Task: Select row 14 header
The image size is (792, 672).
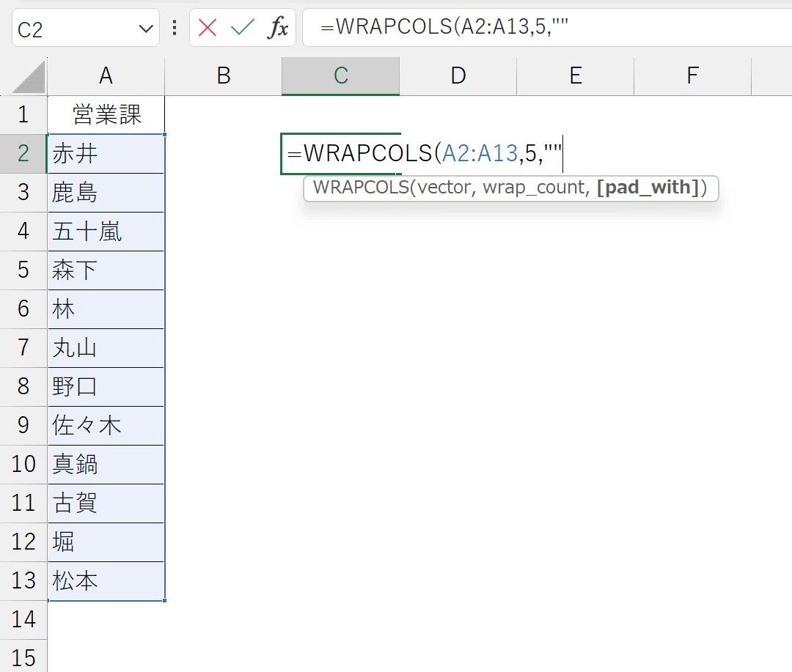Action: (x=23, y=619)
